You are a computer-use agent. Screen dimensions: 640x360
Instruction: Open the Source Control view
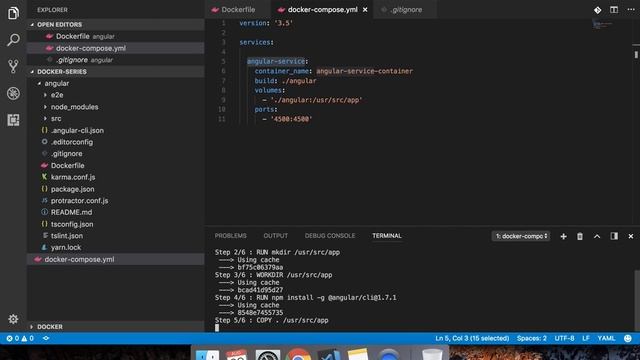pyautogui.click(x=13, y=66)
